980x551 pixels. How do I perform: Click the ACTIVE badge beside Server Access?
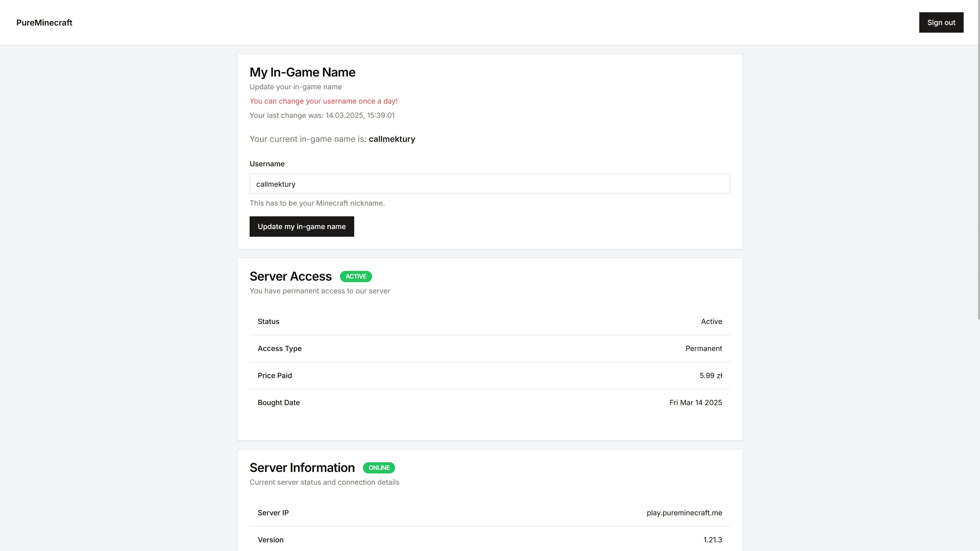[x=356, y=277]
